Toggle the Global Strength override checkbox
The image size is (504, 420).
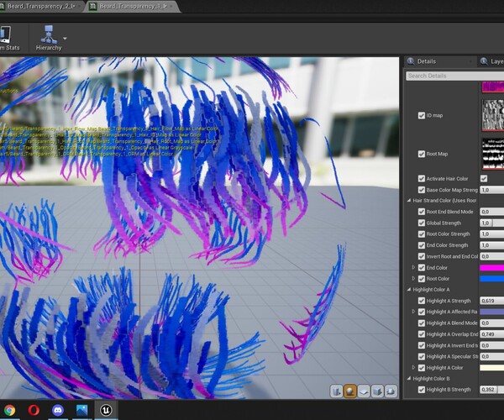coord(422,223)
